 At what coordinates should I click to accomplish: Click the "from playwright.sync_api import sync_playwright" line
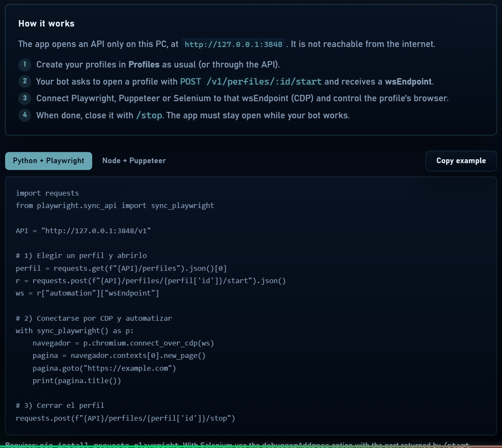tap(115, 205)
